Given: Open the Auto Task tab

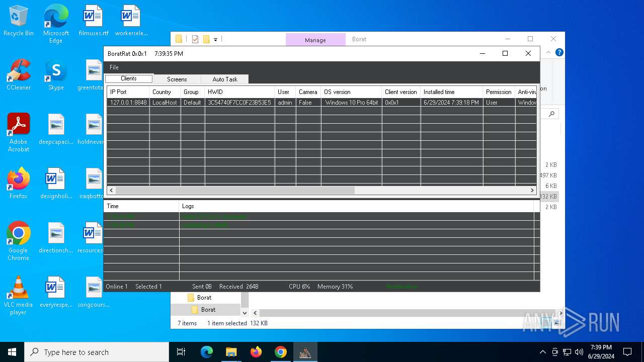Looking at the screenshot, I should [224, 79].
